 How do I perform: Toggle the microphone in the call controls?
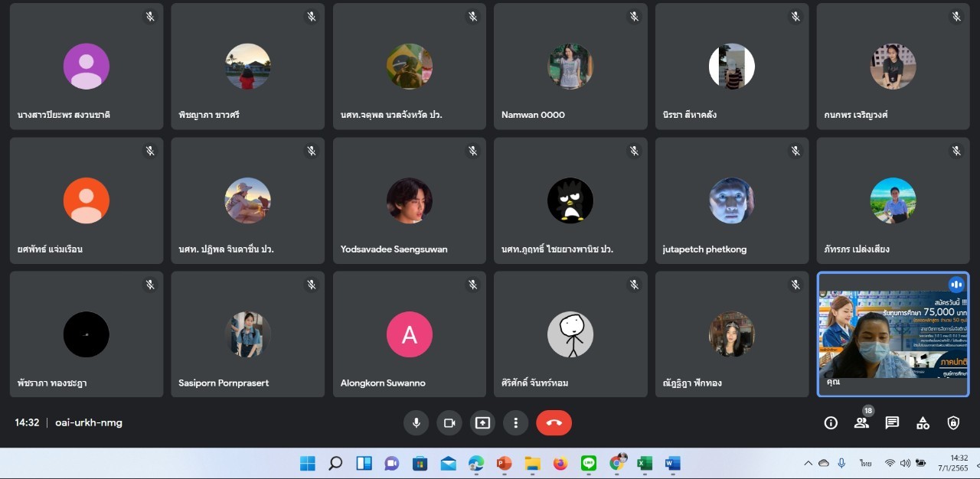click(x=416, y=422)
